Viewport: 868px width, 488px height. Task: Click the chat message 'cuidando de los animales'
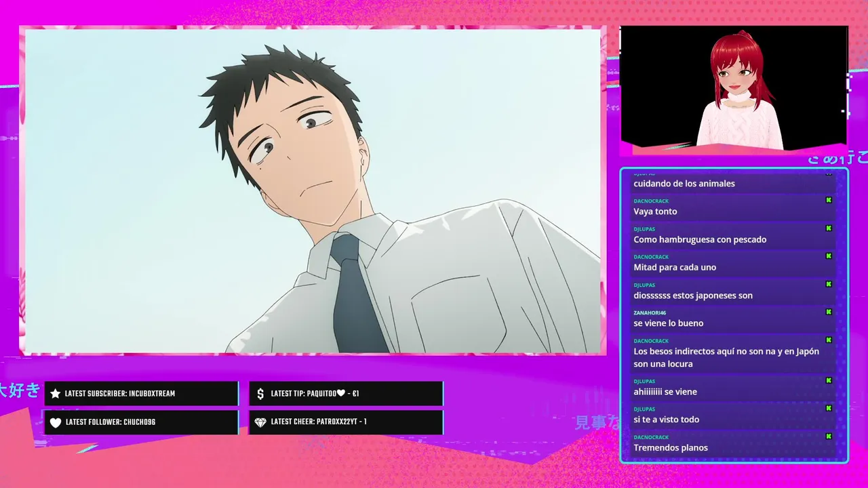pos(684,184)
